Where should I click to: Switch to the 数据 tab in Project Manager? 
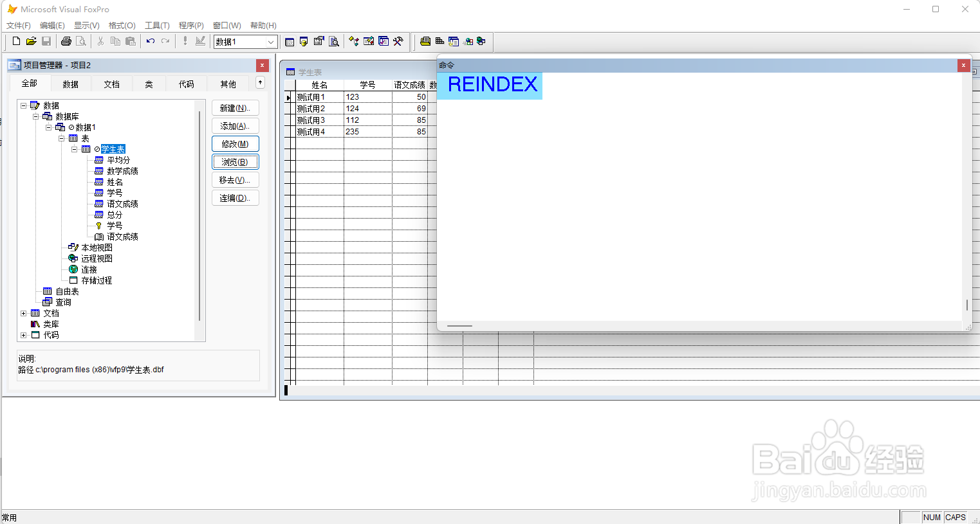click(x=71, y=84)
